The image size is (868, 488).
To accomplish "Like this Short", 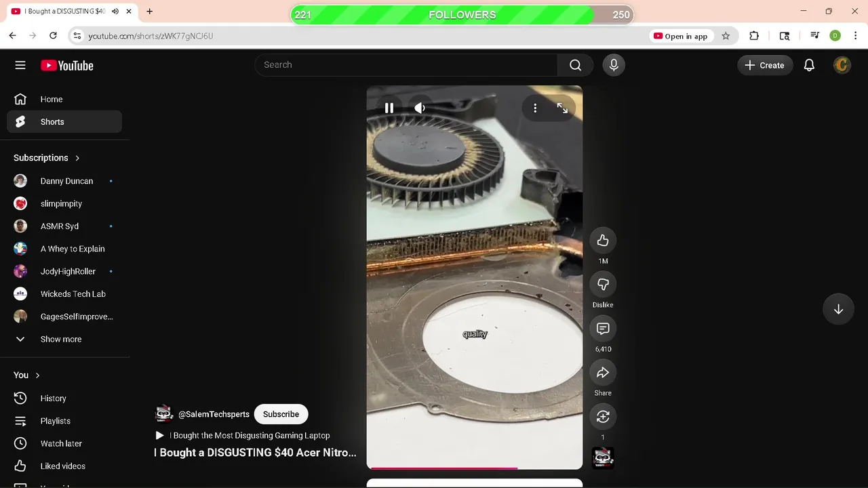I will coord(603,241).
